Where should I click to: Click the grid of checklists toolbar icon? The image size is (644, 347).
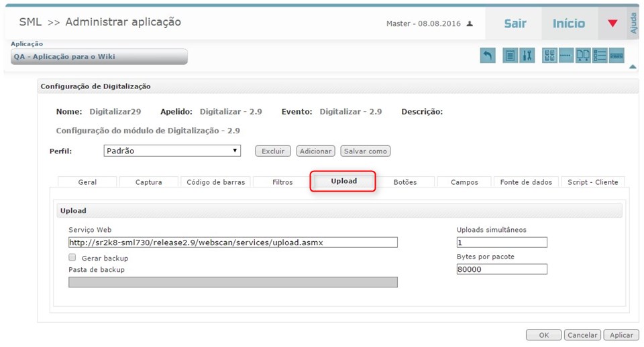[x=550, y=56]
